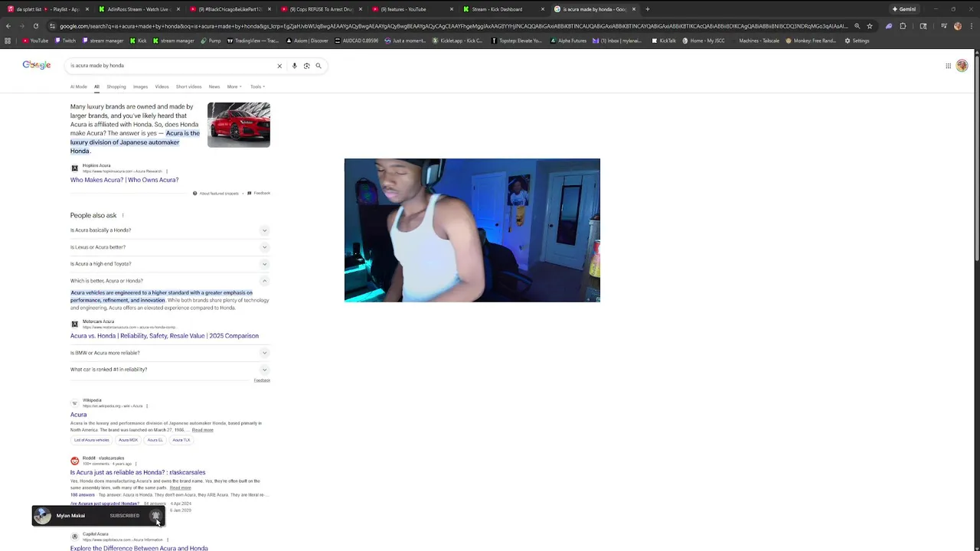Screen dimensions: 980x551
Task: Open the Wikipedia 'Acura' result link
Action: (78, 415)
